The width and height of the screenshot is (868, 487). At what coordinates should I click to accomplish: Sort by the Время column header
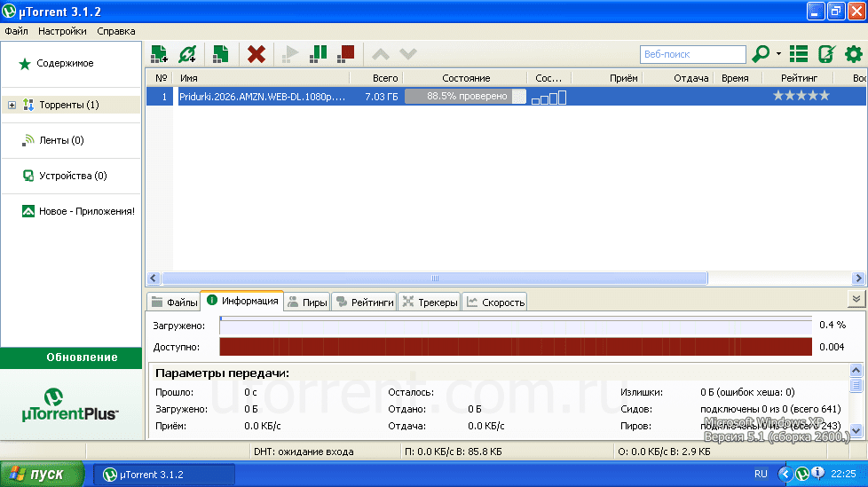[x=738, y=78]
